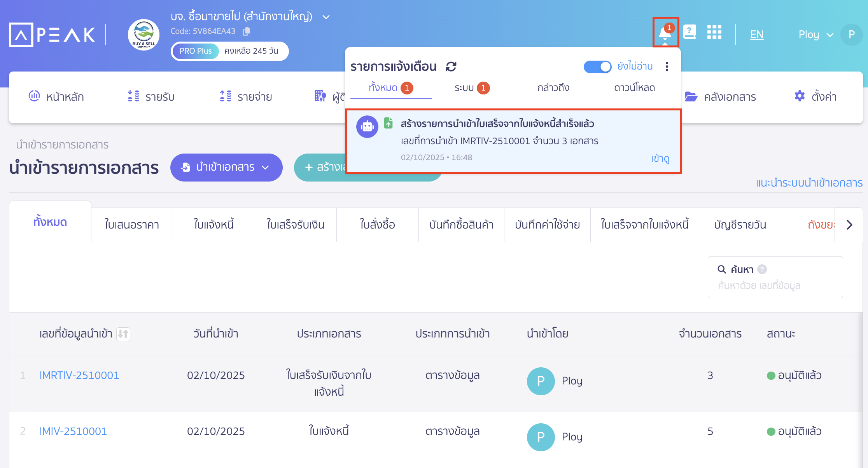This screenshot has width=868, height=468.
Task: Switch to the ใบแจ้งหนี้ tab
Action: tap(213, 225)
